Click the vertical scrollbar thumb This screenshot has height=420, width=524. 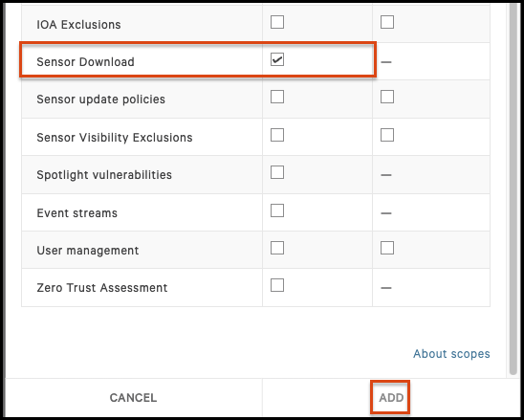click(513, 188)
